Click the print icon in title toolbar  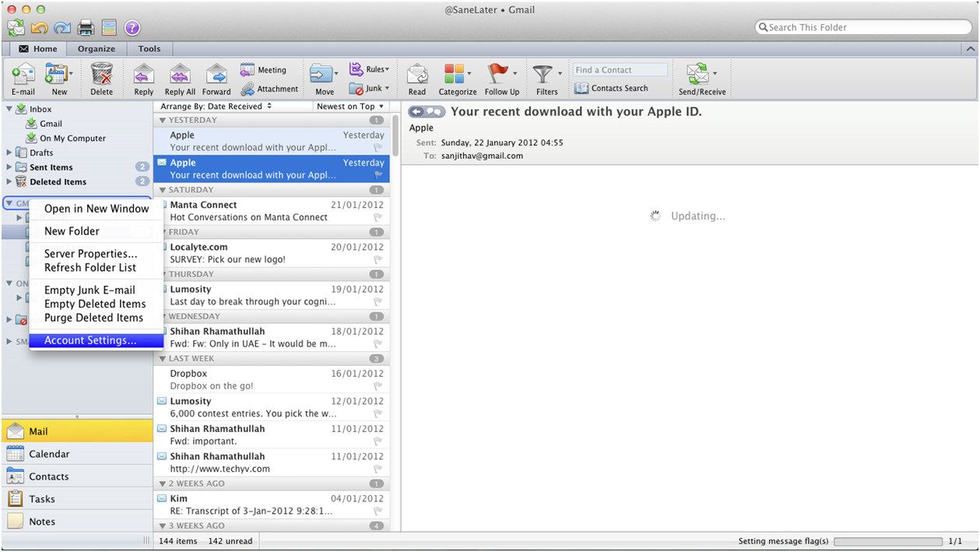point(86,28)
